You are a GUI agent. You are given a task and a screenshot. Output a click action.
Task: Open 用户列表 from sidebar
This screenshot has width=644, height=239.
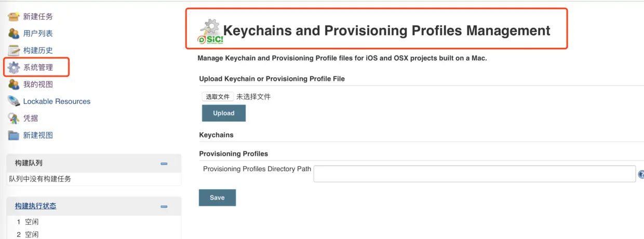coord(38,34)
